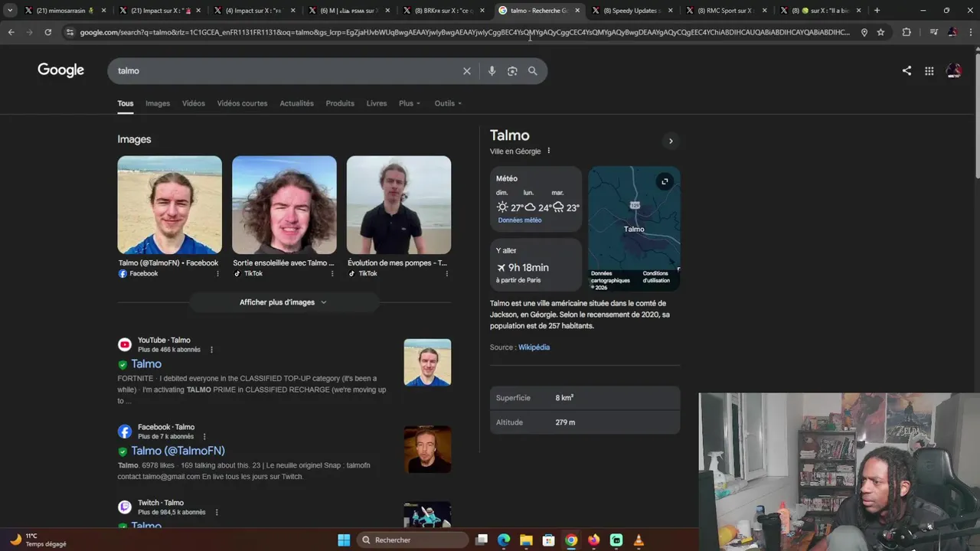Expand the Talmo map to fullscreen
980x551 pixels.
point(665,181)
